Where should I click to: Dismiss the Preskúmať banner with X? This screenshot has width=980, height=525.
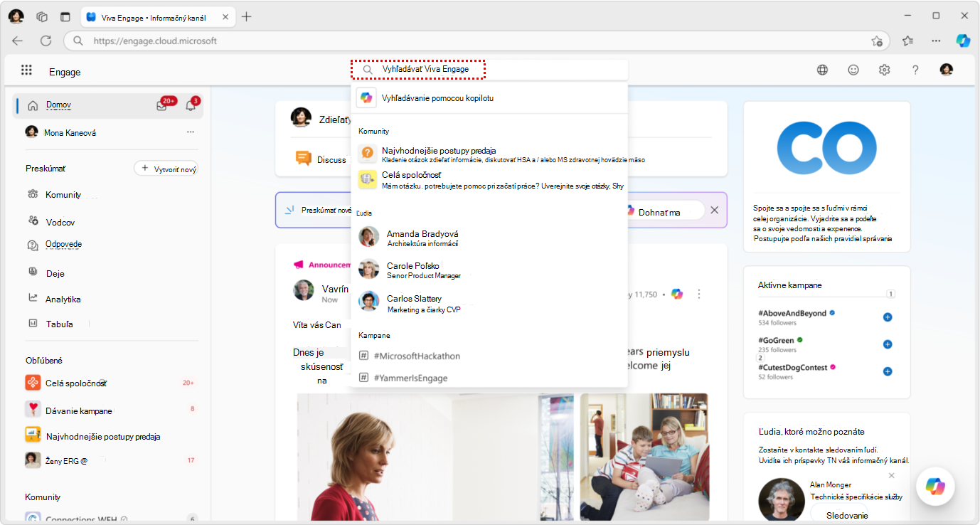(715, 210)
